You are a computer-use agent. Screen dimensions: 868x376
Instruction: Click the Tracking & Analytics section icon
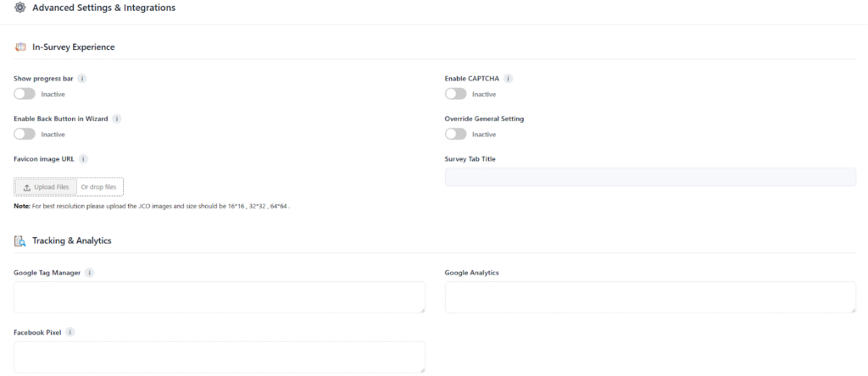[x=20, y=241]
